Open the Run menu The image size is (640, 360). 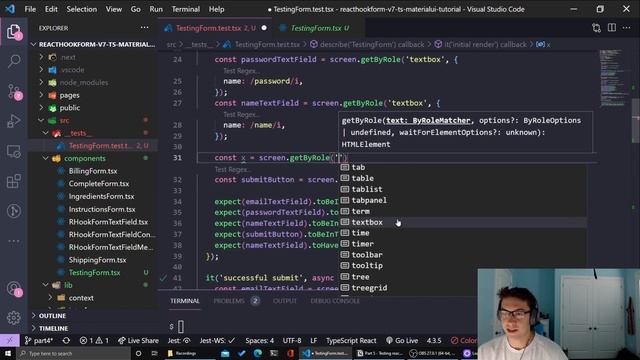coord(156,9)
